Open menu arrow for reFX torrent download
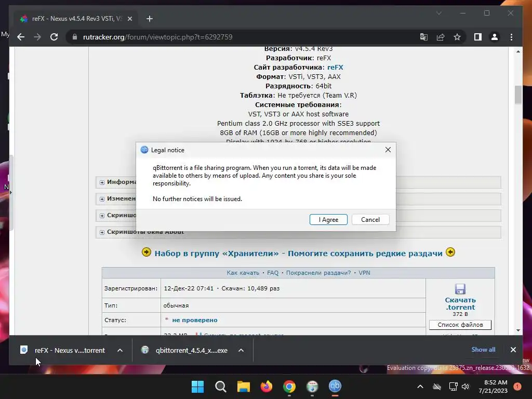Viewport: 532px width, 399px height. click(120, 350)
